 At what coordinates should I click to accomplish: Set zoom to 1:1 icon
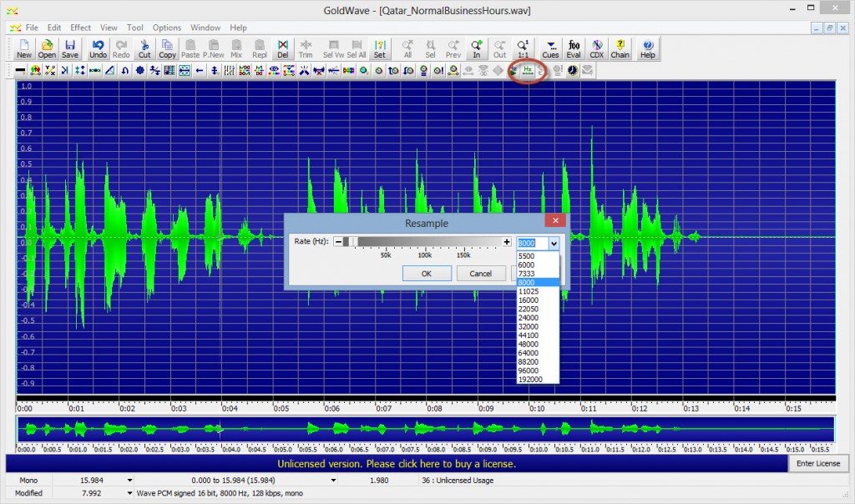pyautogui.click(x=523, y=48)
